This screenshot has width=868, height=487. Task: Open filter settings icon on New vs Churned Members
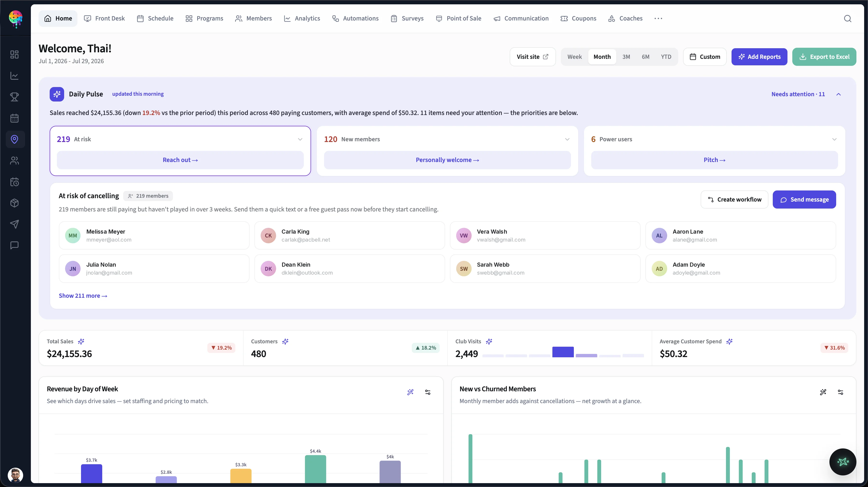[840, 392]
